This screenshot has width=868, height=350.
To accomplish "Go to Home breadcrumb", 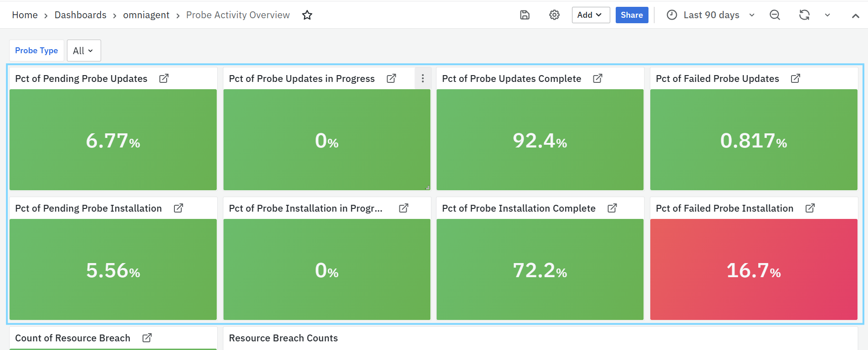I will 25,15.
